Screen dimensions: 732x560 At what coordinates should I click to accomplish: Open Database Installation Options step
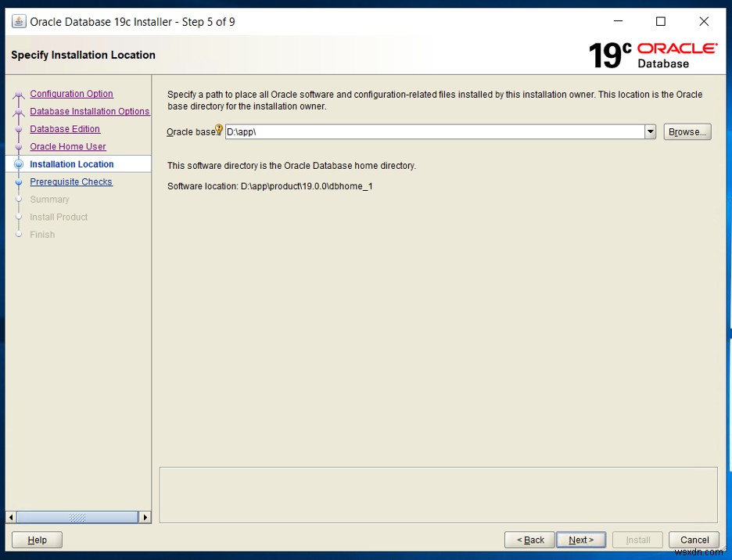click(x=89, y=111)
